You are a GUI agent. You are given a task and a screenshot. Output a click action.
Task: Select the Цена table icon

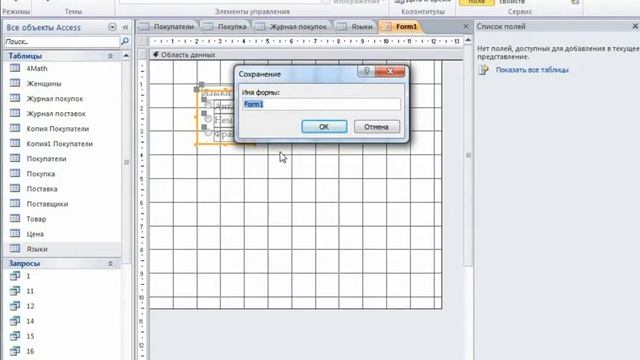15,233
